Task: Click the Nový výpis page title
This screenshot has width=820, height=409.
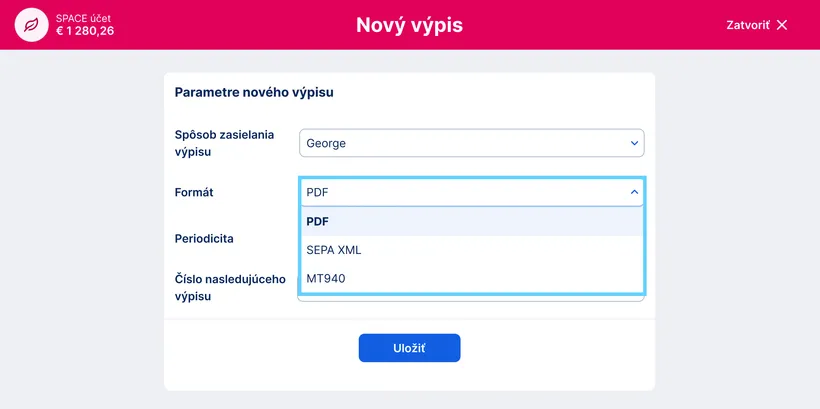Action: [409, 25]
